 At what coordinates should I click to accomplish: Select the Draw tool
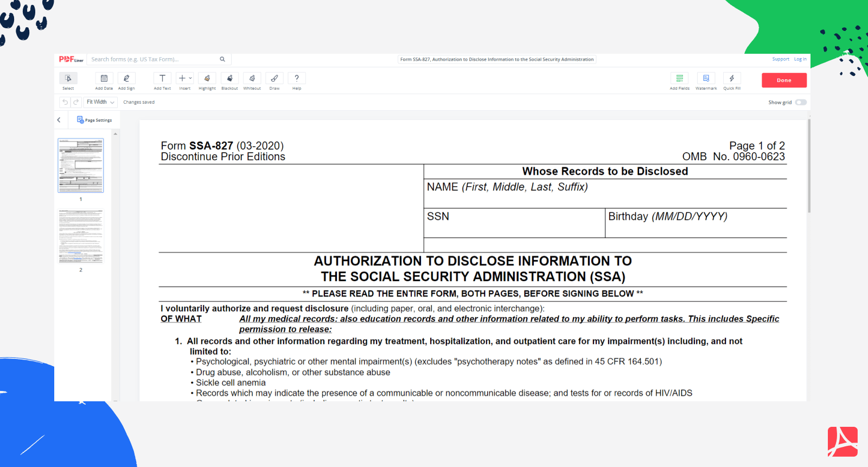coord(275,79)
